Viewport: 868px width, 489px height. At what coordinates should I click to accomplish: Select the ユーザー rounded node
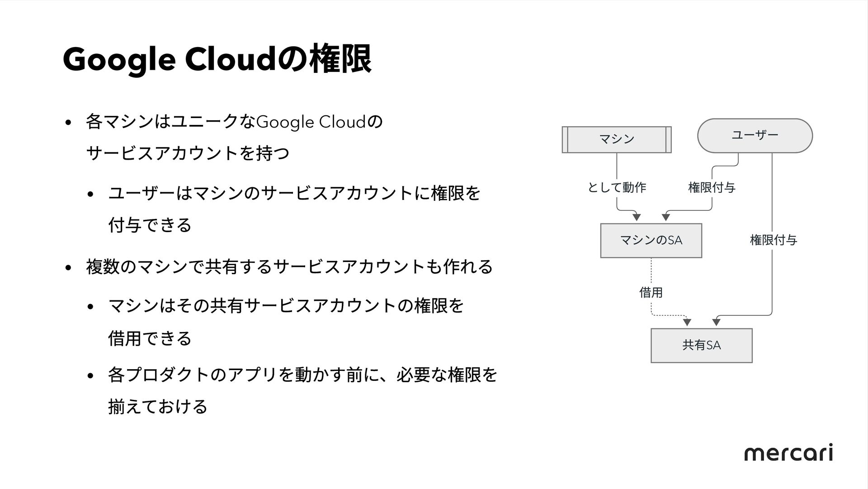coord(755,136)
